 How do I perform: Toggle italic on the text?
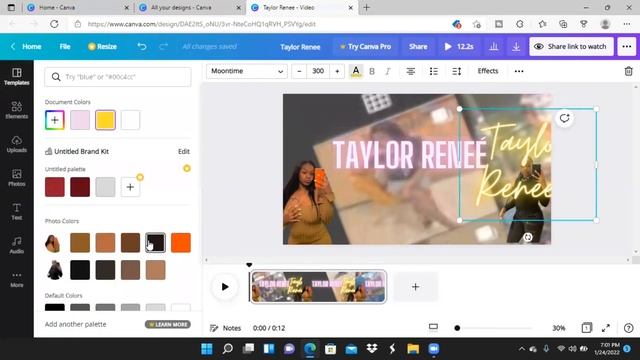[x=387, y=71]
